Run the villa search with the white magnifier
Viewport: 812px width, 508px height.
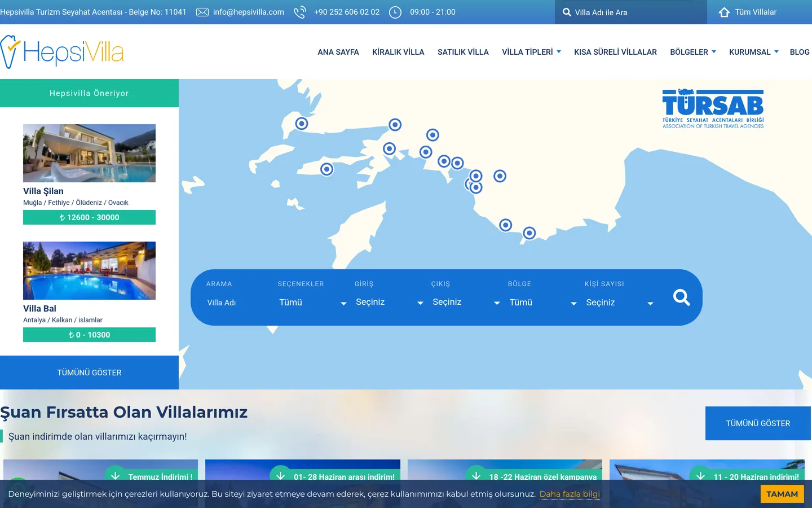point(682,297)
